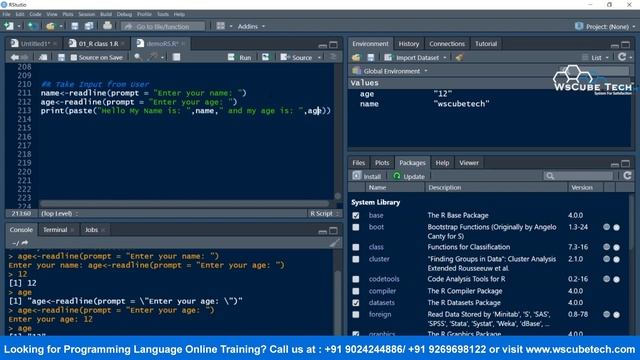Click Save Workspace icon in Environment pane

point(371,58)
